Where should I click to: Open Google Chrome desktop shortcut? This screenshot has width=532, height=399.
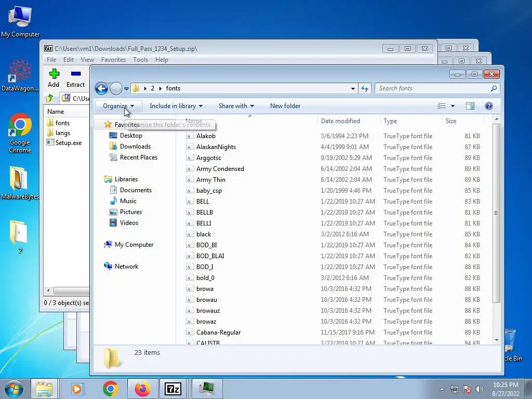coord(20,133)
